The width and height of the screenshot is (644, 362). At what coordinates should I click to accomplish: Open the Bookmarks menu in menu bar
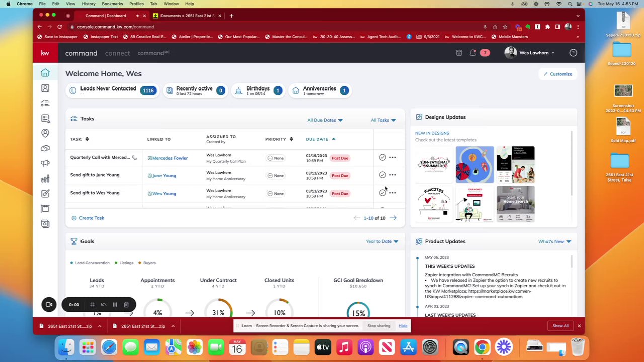112,4
